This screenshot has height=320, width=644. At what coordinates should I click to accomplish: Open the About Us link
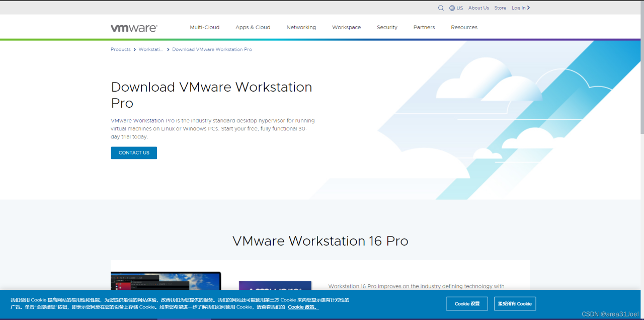478,8
